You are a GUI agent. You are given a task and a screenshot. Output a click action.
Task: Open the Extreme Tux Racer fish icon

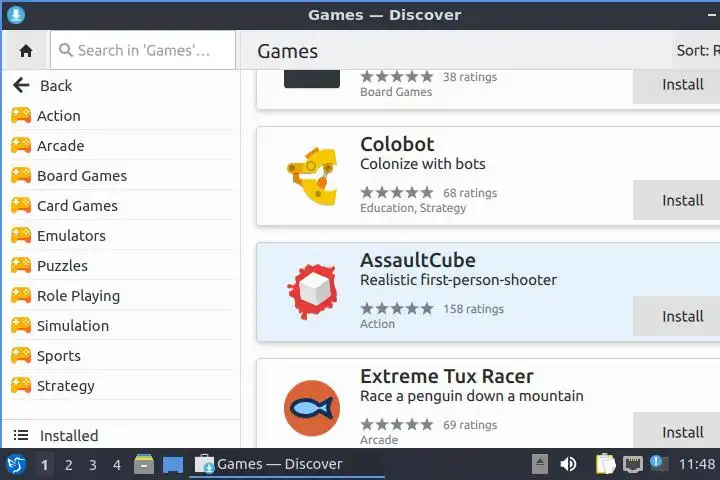[x=312, y=408]
